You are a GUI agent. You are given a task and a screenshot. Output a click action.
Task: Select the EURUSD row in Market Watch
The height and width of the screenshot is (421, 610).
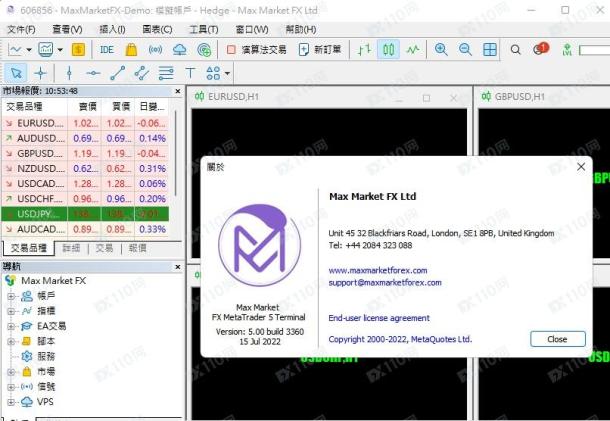click(85, 123)
